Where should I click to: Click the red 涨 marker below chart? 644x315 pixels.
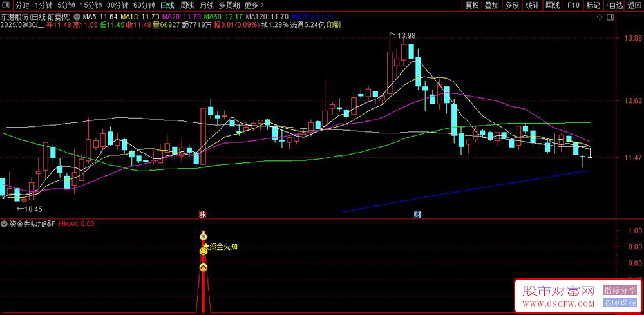click(202, 215)
